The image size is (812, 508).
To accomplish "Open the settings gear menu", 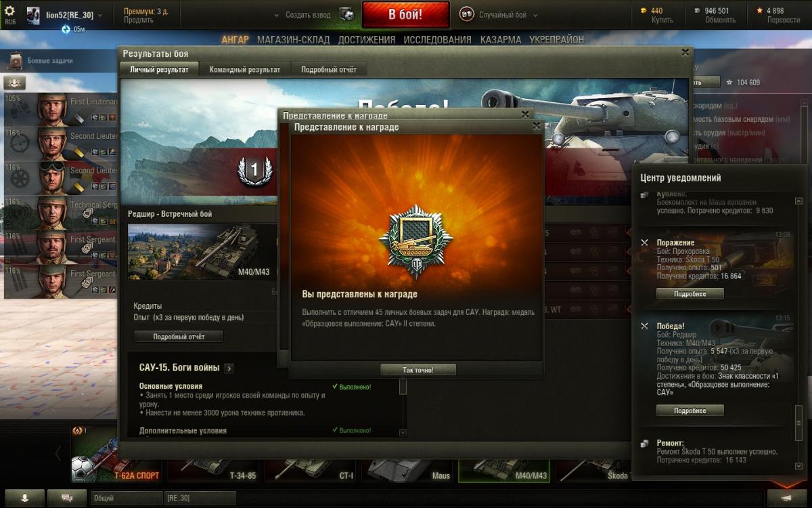I will coord(9,12).
